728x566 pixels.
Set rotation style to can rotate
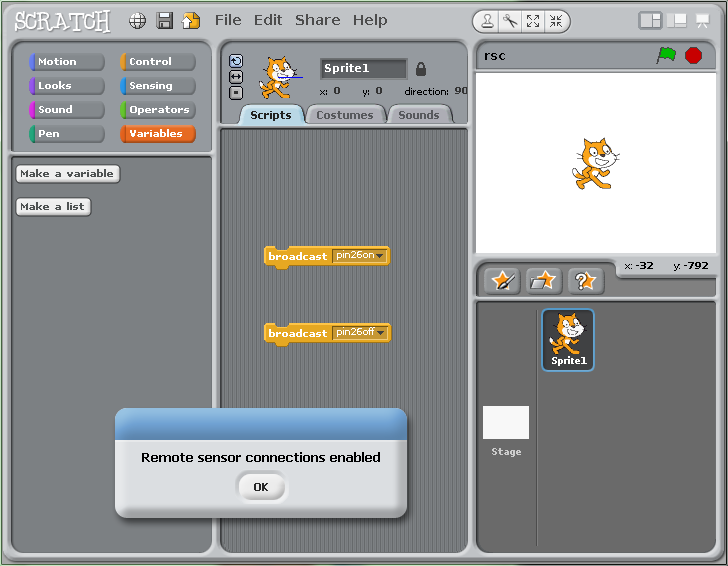[x=236, y=61]
